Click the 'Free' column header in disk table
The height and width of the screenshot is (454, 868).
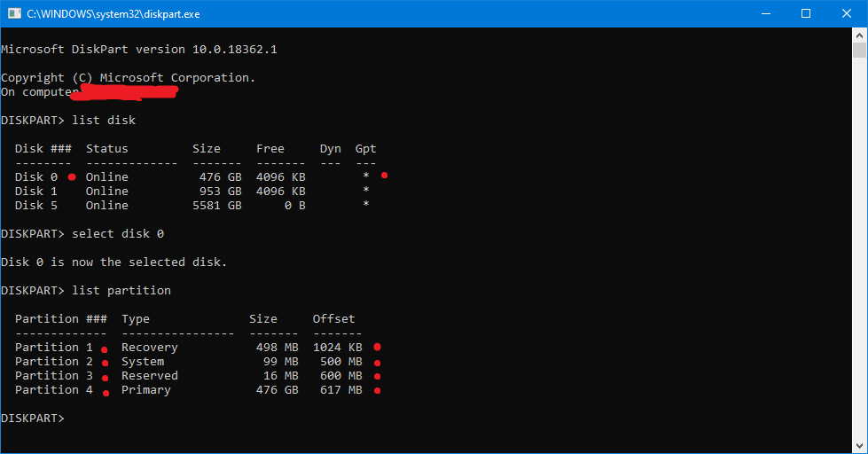coord(270,148)
